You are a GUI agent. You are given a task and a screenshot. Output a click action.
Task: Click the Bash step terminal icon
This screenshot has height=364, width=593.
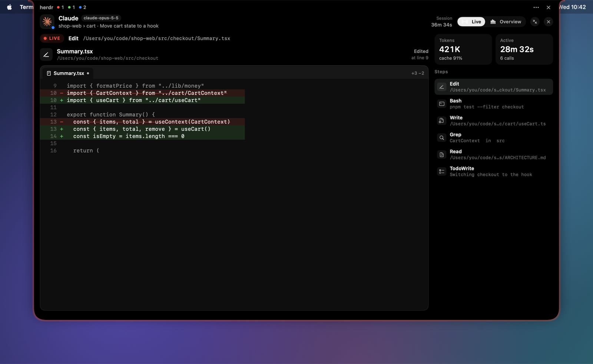441,104
